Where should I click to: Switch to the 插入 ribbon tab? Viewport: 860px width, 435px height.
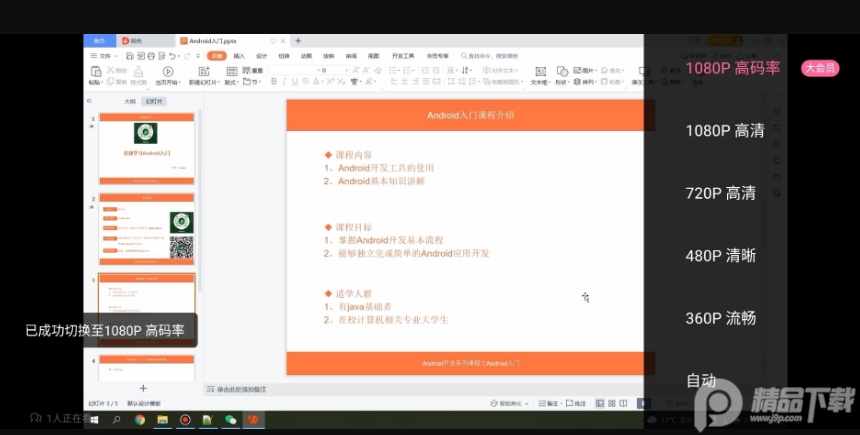coord(239,56)
